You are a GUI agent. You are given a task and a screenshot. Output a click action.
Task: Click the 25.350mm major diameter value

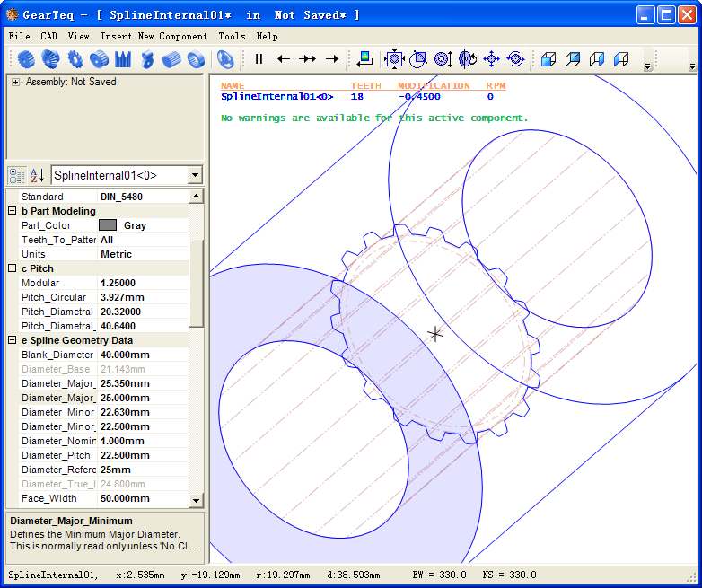pos(143,383)
